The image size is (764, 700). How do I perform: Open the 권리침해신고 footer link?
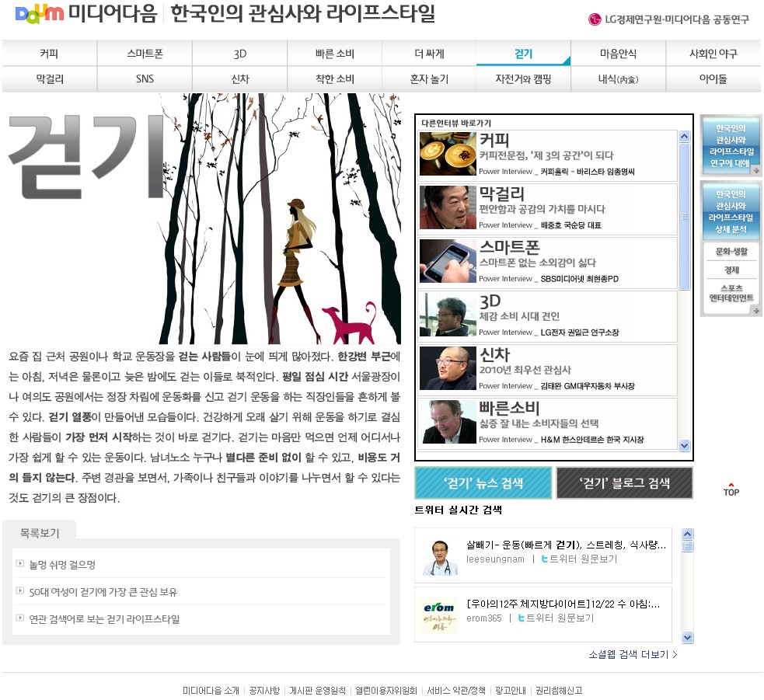[x=559, y=690]
